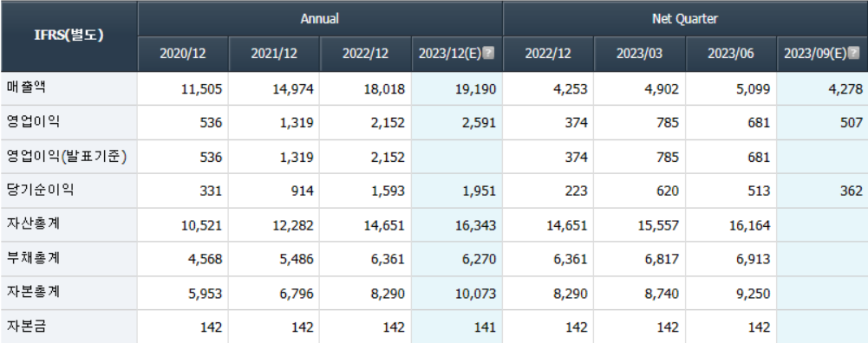Click 자본총계 value 9,250
Viewport: 868px width, 343px height.
pos(754,294)
